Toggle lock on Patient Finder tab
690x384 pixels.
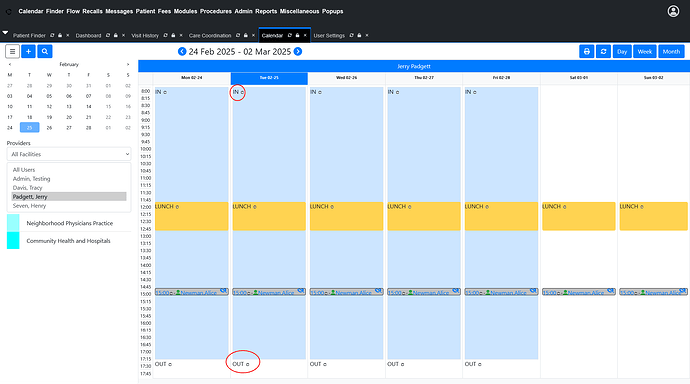pyautogui.click(x=60, y=35)
